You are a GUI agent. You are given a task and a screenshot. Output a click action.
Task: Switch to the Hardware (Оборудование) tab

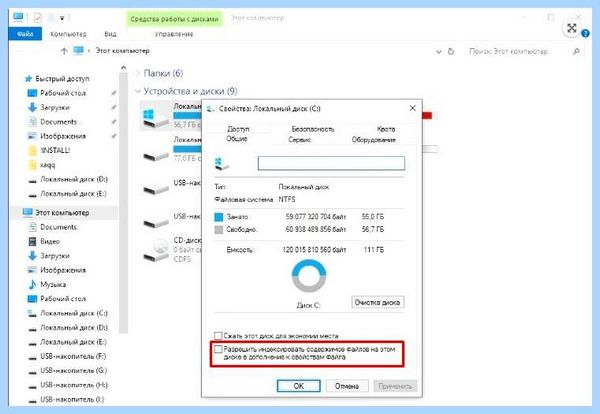tap(373, 140)
